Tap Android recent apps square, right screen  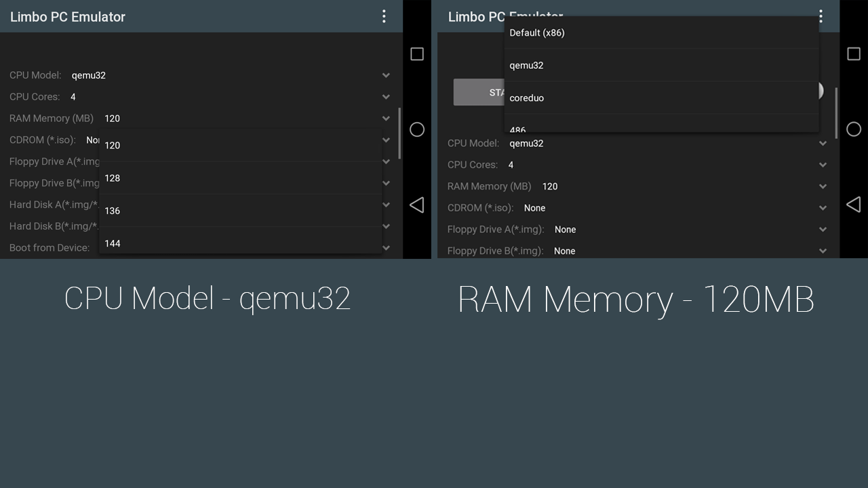(x=854, y=54)
